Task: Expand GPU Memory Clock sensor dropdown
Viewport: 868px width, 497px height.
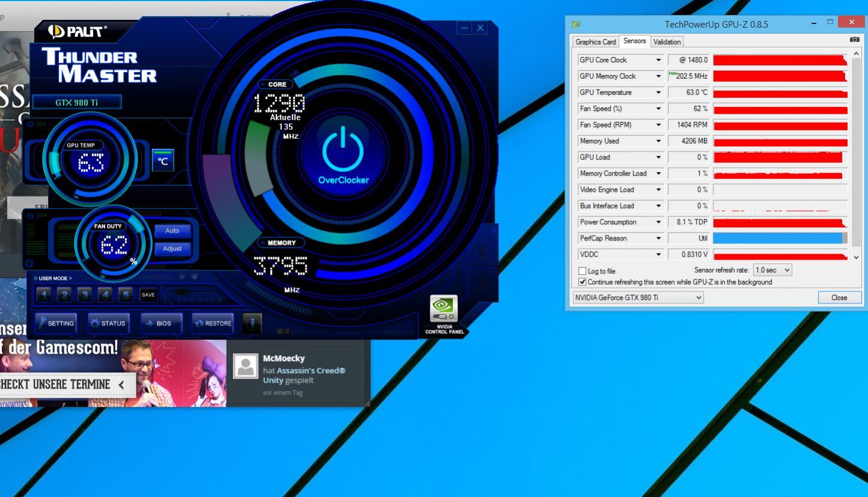Action: [x=659, y=76]
